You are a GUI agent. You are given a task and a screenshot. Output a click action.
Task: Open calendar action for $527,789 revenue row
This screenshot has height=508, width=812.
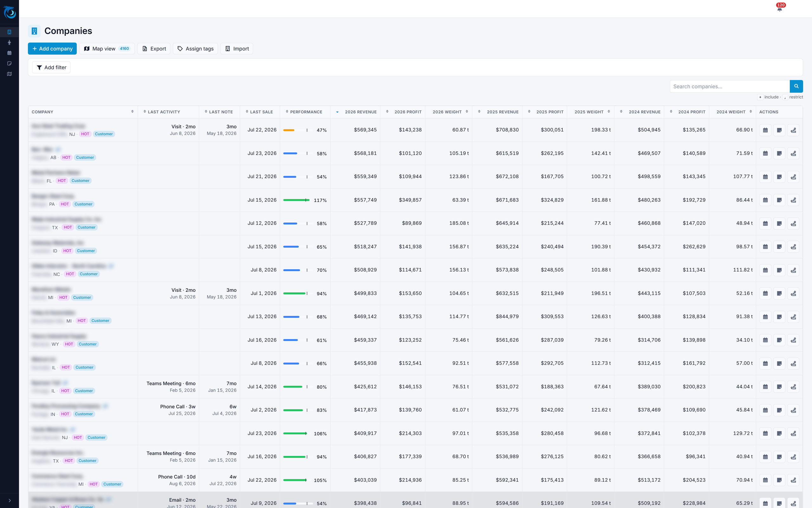click(765, 224)
